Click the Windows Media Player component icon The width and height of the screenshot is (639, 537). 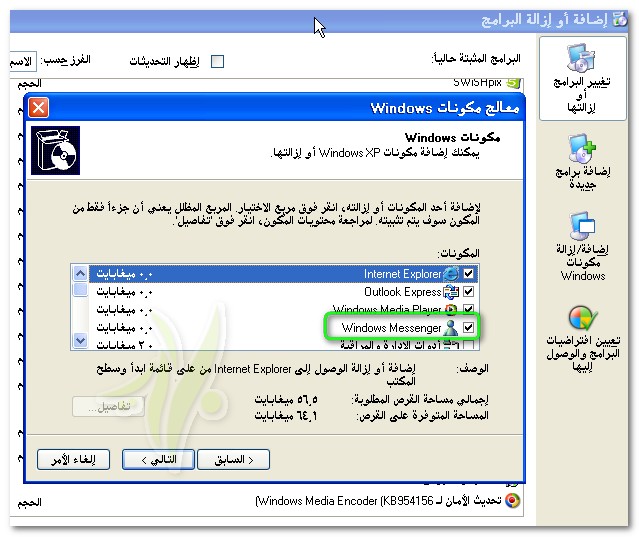pos(451,309)
